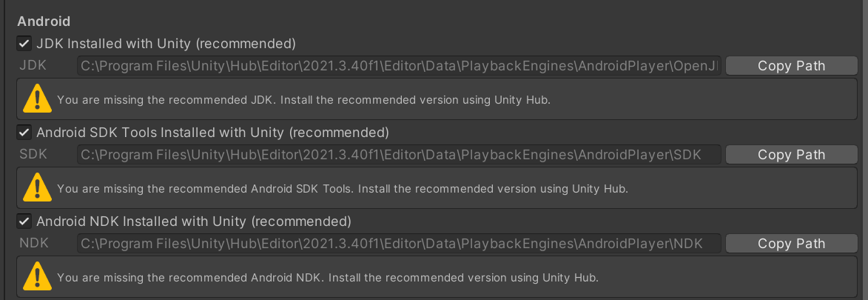Viewport: 868px width, 300px height.
Task: Select the SDK path text field
Action: tap(399, 155)
